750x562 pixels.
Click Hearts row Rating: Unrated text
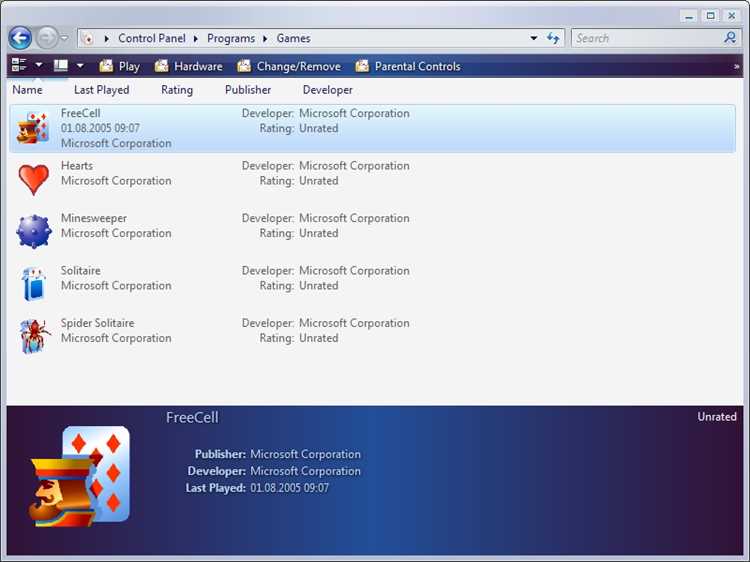[x=299, y=181]
